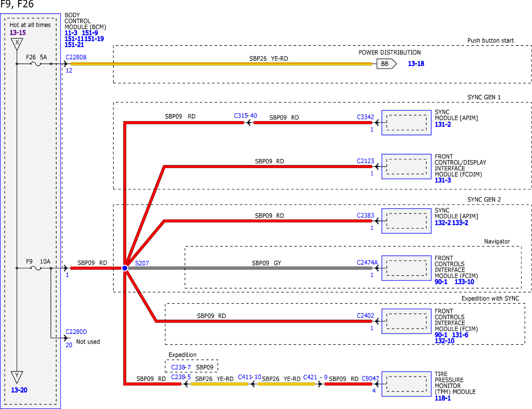This screenshot has height=409, width=532.
Task: Open the 132-10 Expedition FCIM reference
Action: [445, 341]
